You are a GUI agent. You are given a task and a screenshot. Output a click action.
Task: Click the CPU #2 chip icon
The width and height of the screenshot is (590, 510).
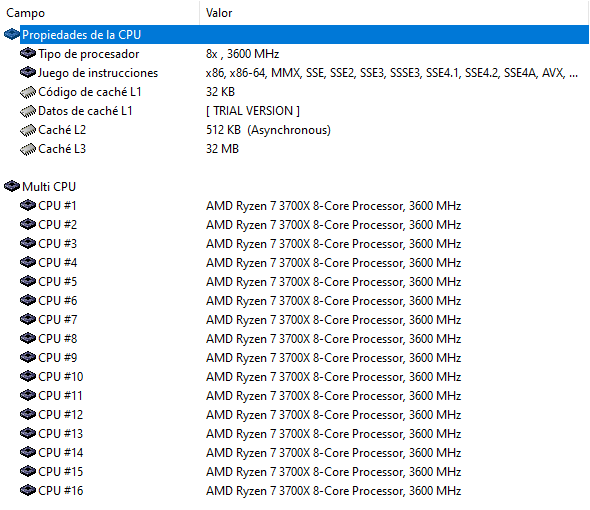click(x=27, y=224)
